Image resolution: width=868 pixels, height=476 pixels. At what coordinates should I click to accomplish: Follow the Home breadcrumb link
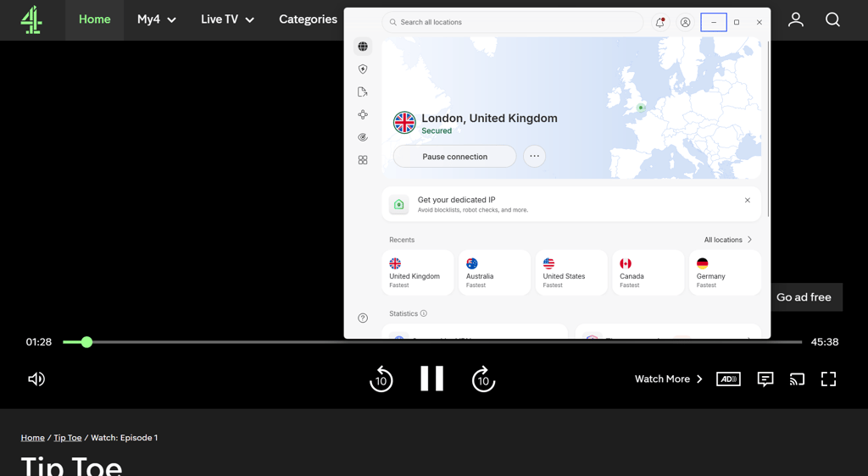pyautogui.click(x=33, y=438)
